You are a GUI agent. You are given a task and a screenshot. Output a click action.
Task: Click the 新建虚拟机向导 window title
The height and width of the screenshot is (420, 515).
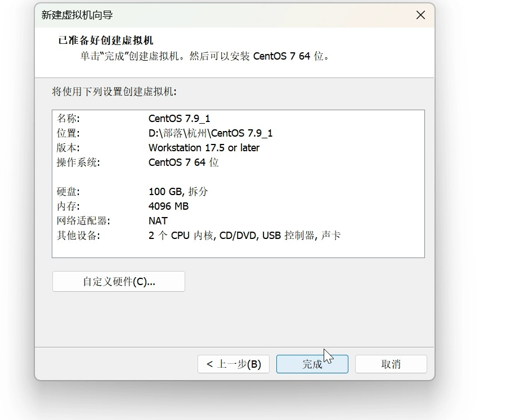click(x=77, y=15)
